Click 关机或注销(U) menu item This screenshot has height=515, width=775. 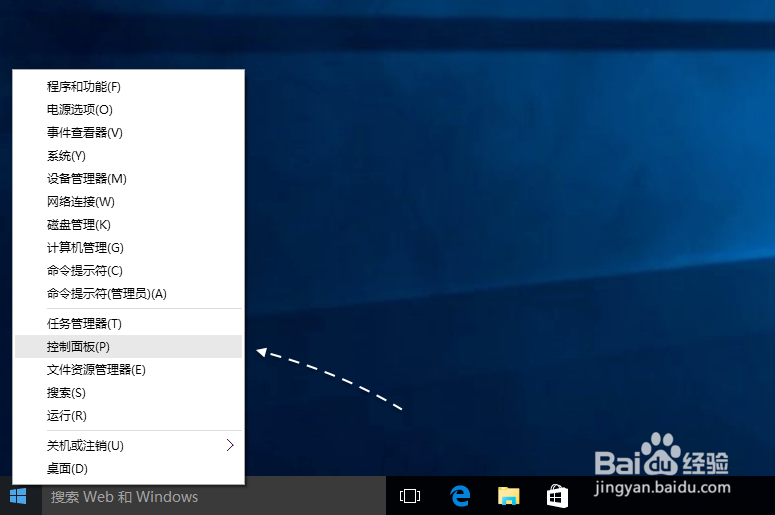click(129, 445)
